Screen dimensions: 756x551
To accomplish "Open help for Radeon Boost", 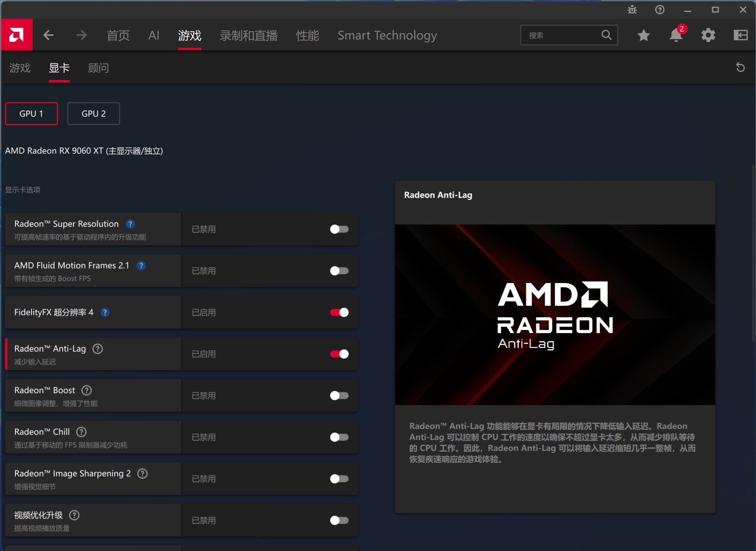I will coord(87,390).
